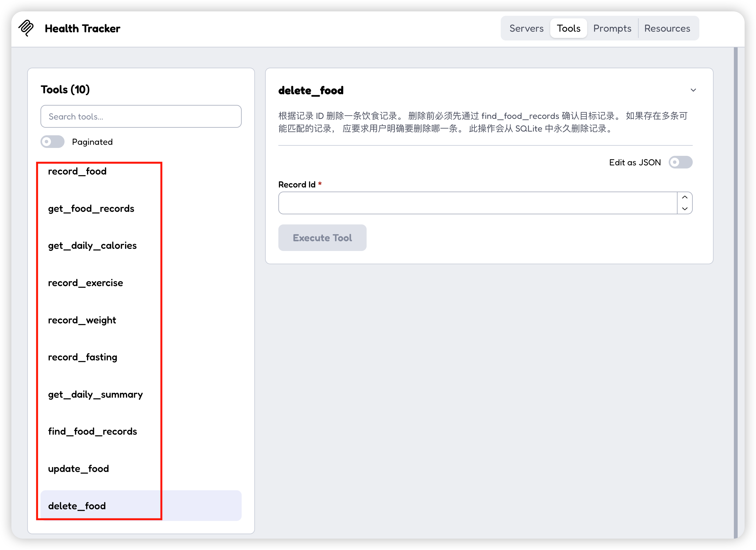Switch to the Servers tab
This screenshot has height=550, width=756.
(x=526, y=28)
